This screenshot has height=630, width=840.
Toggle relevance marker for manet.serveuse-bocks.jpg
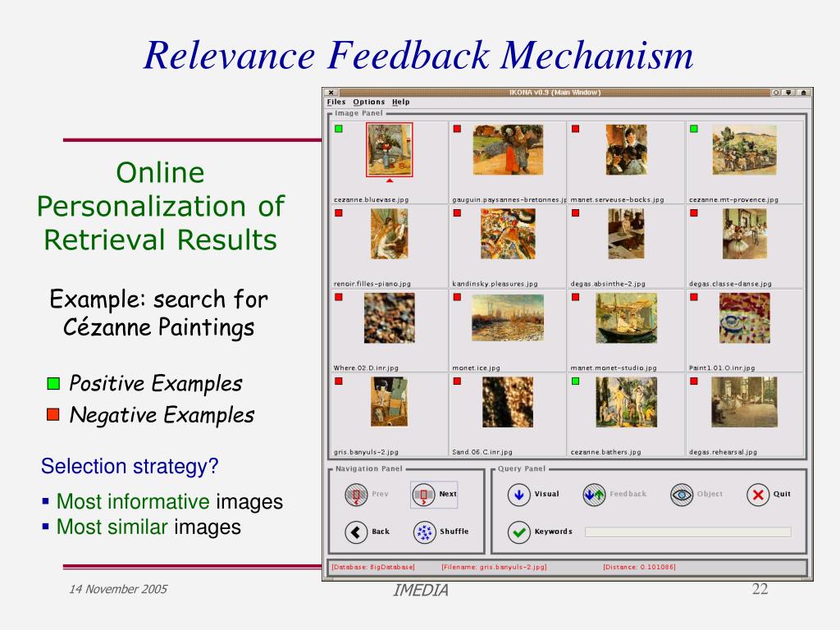click(x=575, y=129)
